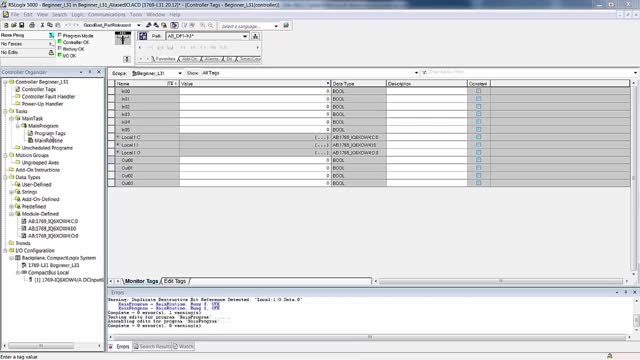The width and height of the screenshot is (640, 360).
Task: Switch to the Search Results tab
Action: [152, 347]
